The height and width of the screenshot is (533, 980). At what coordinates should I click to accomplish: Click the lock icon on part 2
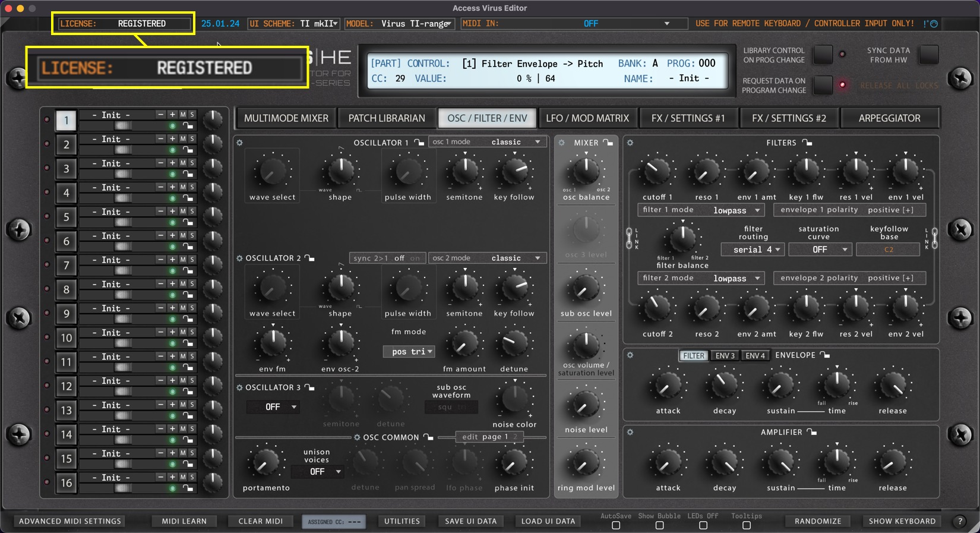click(188, 150)
